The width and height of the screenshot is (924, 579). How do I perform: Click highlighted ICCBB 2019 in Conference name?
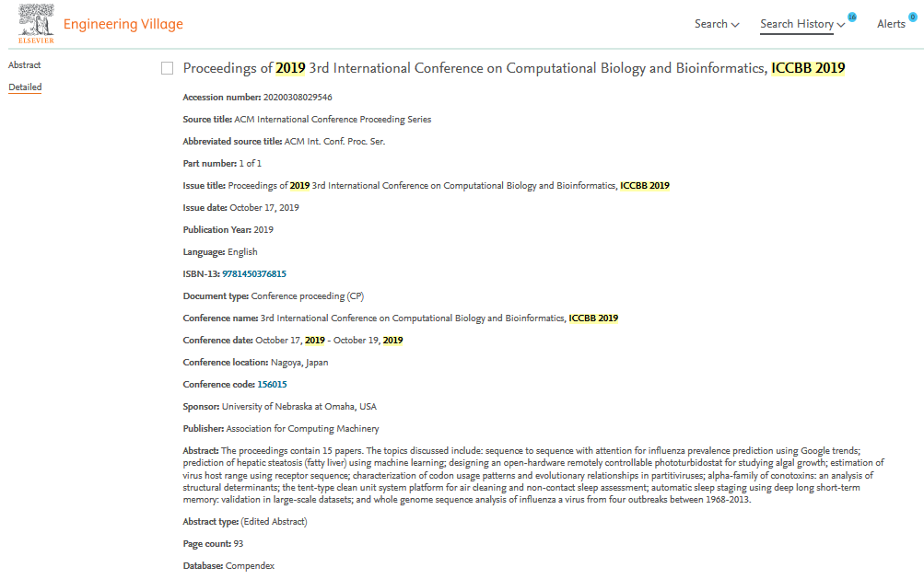pyautogui.click(x=593, y=318)
